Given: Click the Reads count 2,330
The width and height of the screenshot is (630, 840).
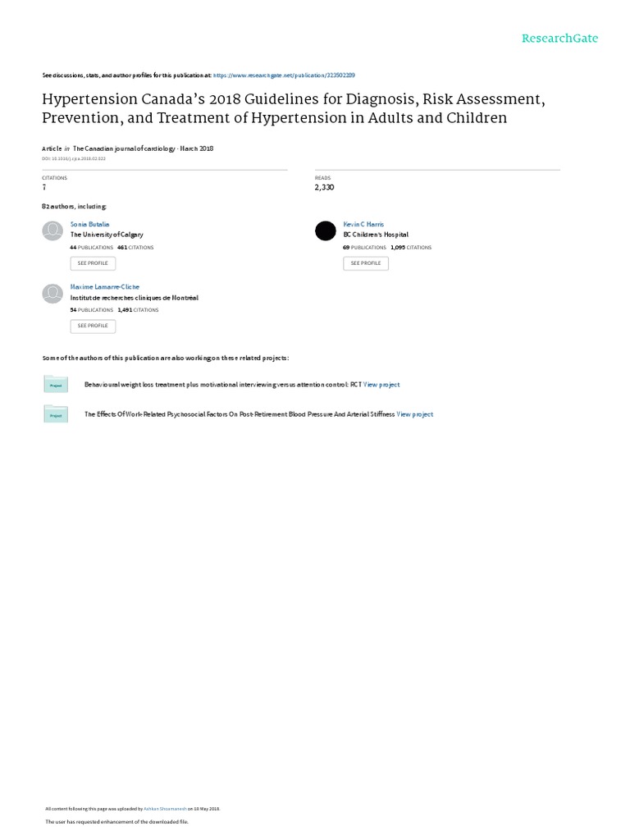Looking at the screenshot, I should pos(326,188).
